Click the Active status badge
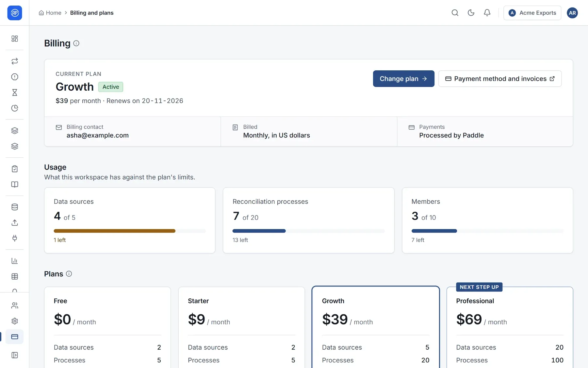 [111, 87]
